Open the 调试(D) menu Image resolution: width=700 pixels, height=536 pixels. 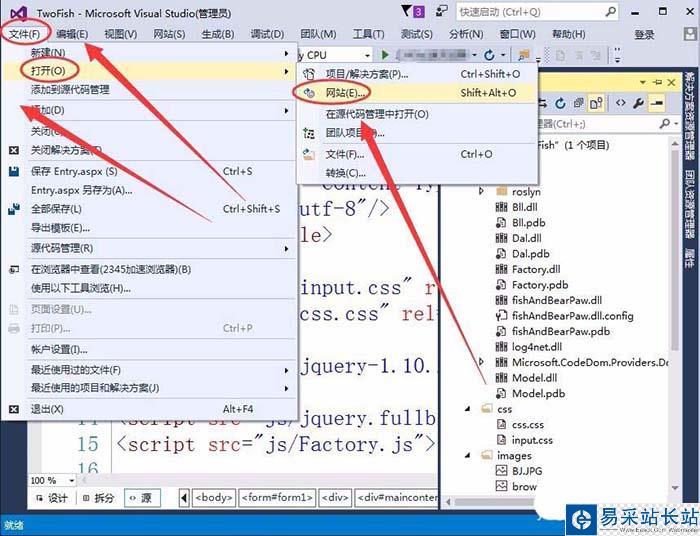tap(267, 34)
